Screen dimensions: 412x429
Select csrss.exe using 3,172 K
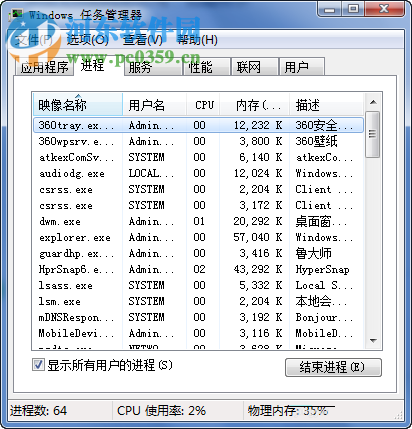[x=198, y=205]
